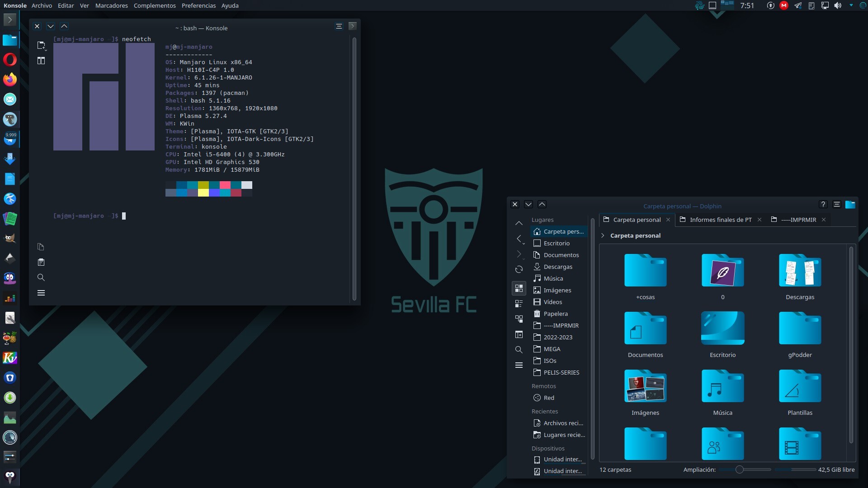868x488 pixels.
Task: Open Preferencias menu
Action: pyautogui.click(x=198, y=5)
